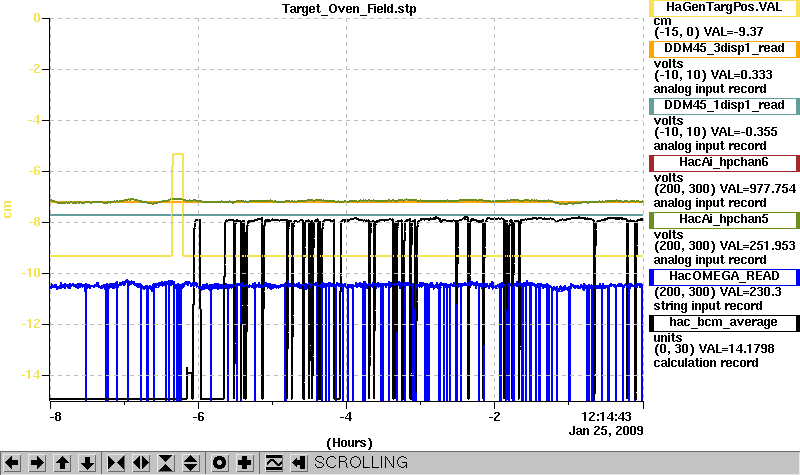Click the VAL=251.953 readout
The width and height of the screenshot is (800, 475).
tap(758, 246)
